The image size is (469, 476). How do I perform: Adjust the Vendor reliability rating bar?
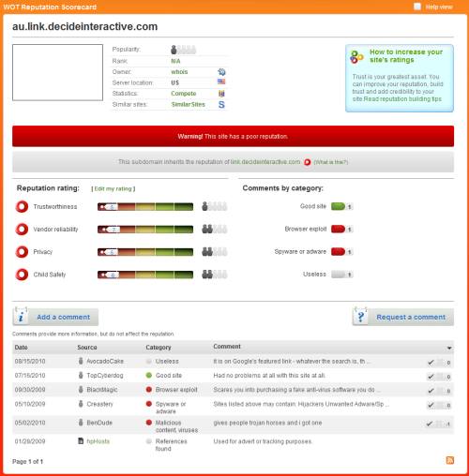pyautogui.click(x=145, y=230)
